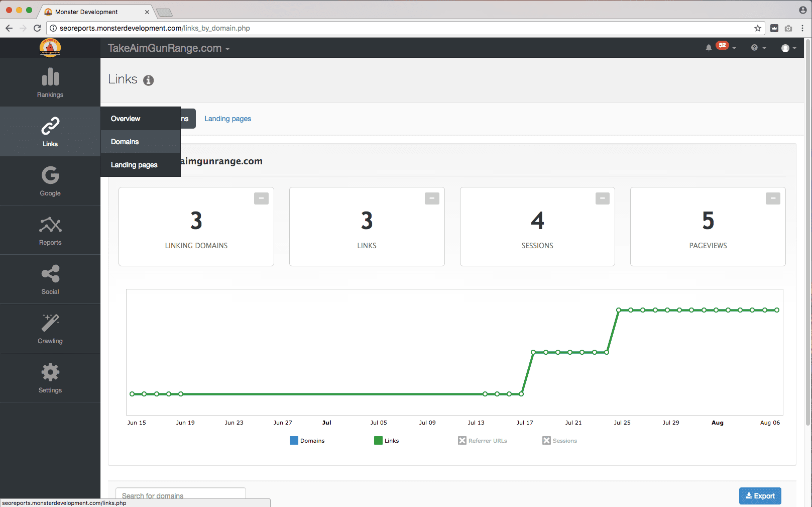This screenshot has width=812, height=507.
Task: Open a new browser tab
Action: (x=164, y=13)
